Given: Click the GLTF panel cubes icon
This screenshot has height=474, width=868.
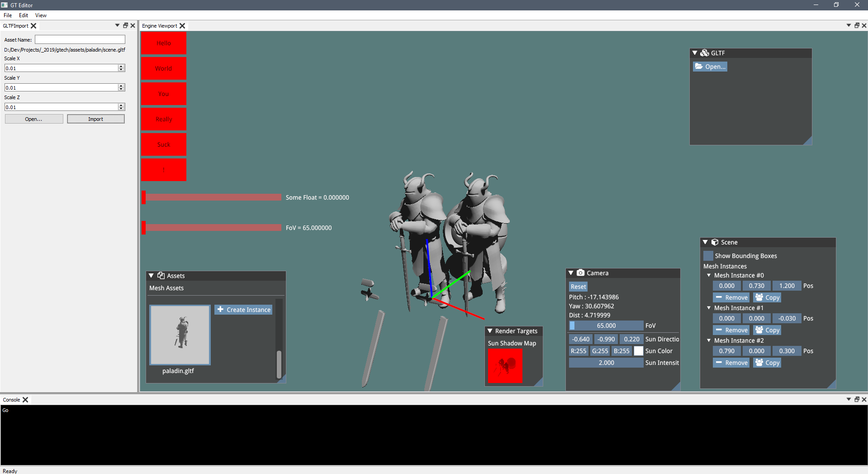Looking at the screenshot, I should pos(704,53).
